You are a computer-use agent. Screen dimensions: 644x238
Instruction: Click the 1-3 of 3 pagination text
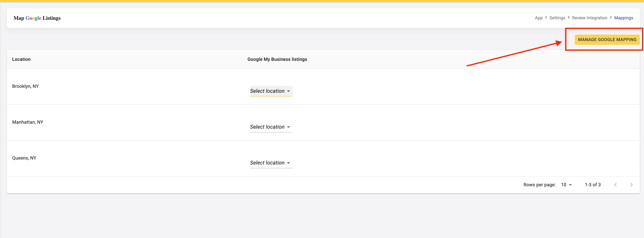click(592, 185)
